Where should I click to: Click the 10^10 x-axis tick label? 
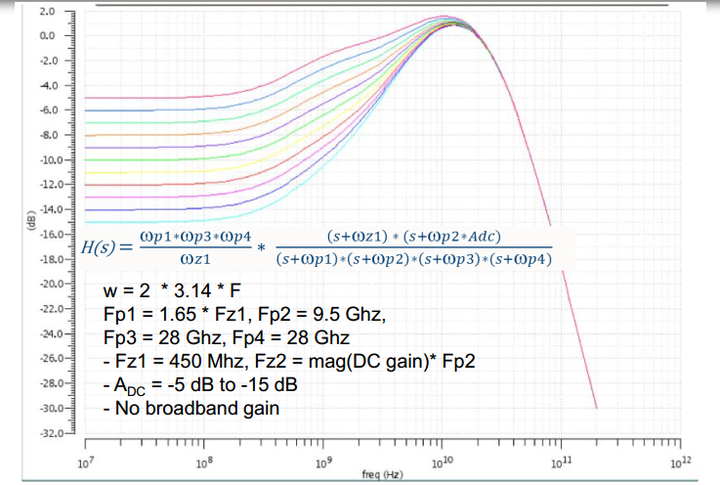443,462
